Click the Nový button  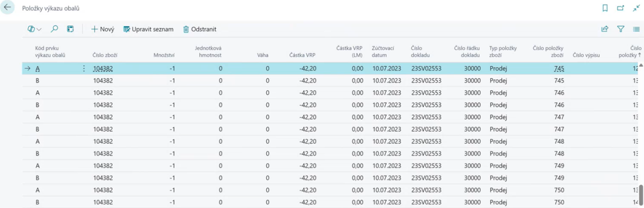103,29
